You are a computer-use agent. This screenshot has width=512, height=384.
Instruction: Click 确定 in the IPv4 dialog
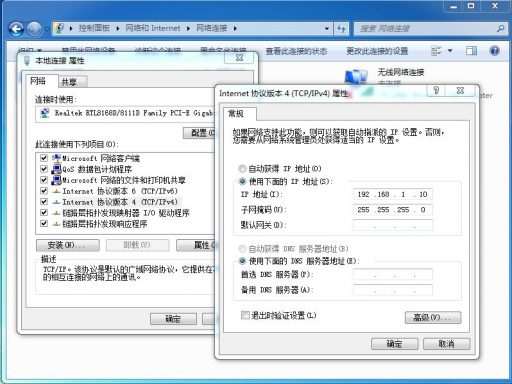coord(395,344)
